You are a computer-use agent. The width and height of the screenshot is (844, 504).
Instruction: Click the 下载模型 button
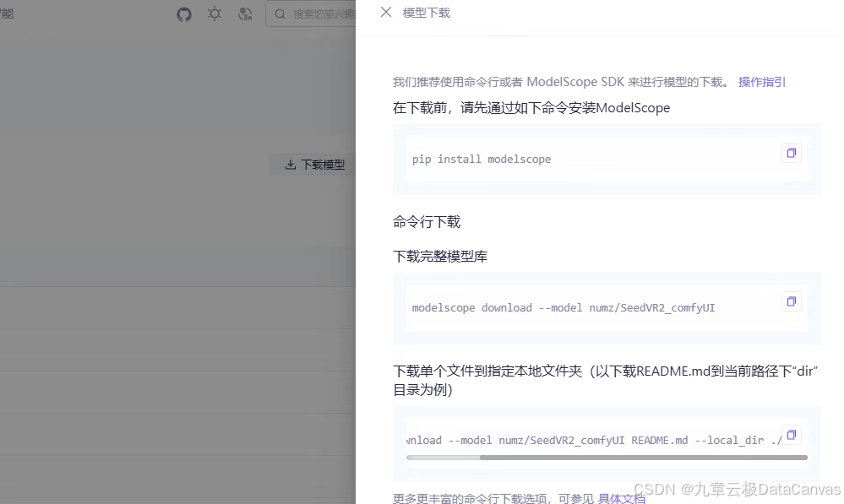pos(313,165)
